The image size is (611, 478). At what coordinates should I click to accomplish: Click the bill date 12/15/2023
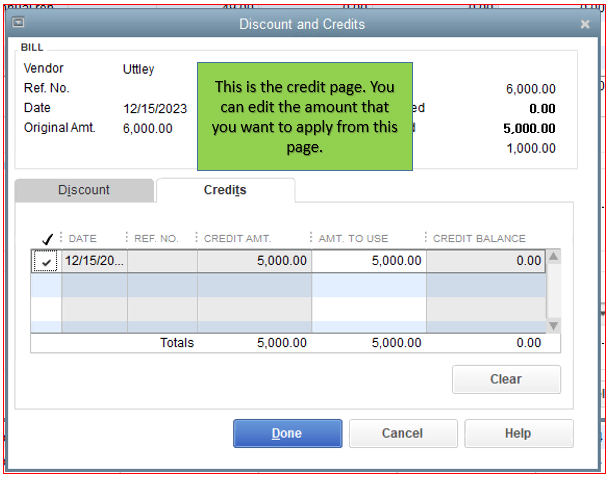(x=155, y=109)
